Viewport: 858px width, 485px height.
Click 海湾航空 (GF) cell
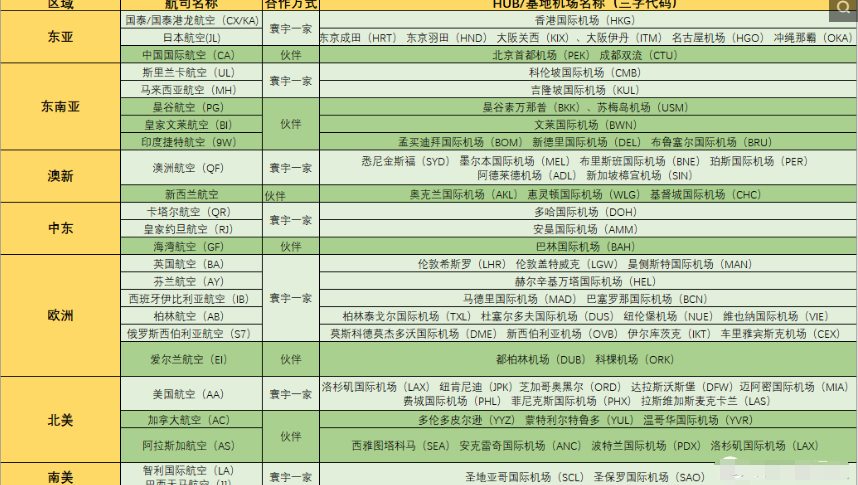[x=192, y=246]
